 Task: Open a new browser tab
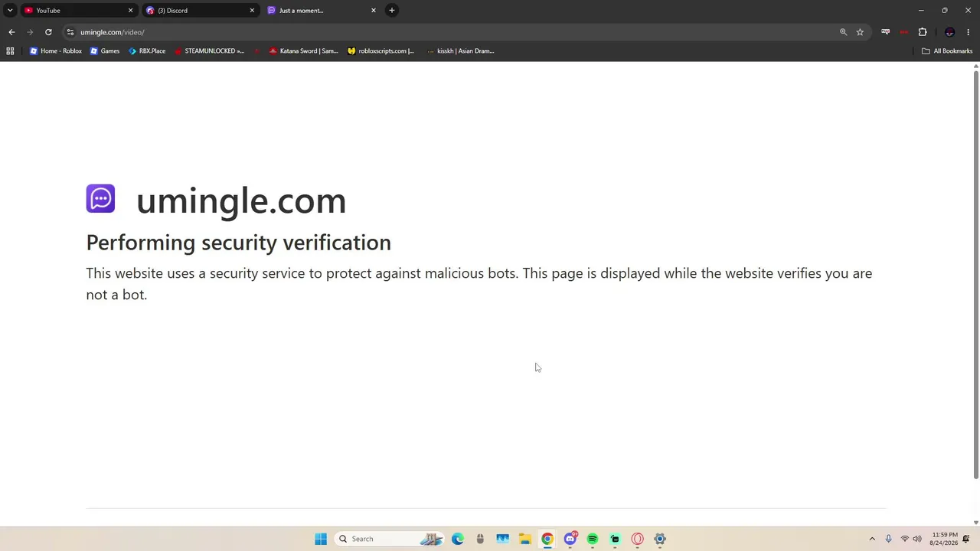point(392,10)
